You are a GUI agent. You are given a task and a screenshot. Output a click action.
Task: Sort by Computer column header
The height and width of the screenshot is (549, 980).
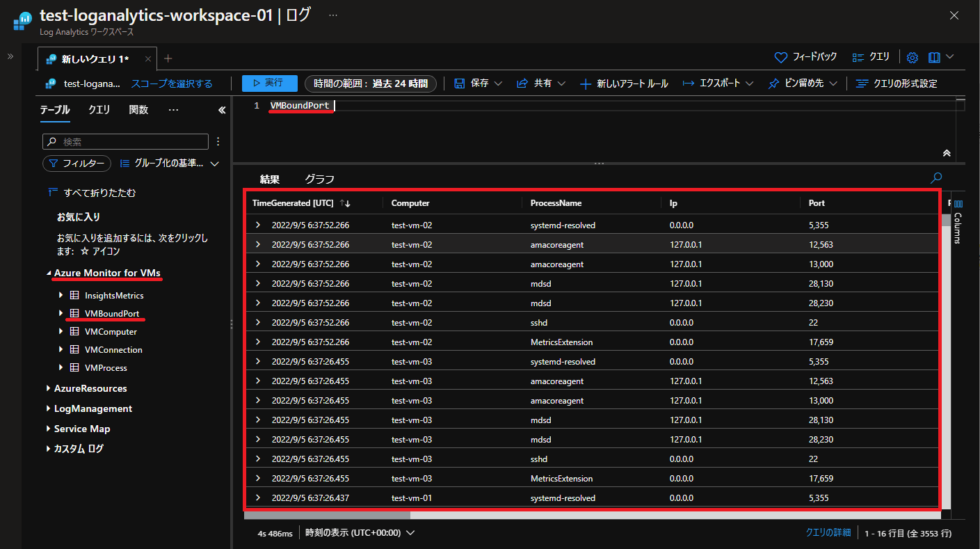click(x=410, y=203)
